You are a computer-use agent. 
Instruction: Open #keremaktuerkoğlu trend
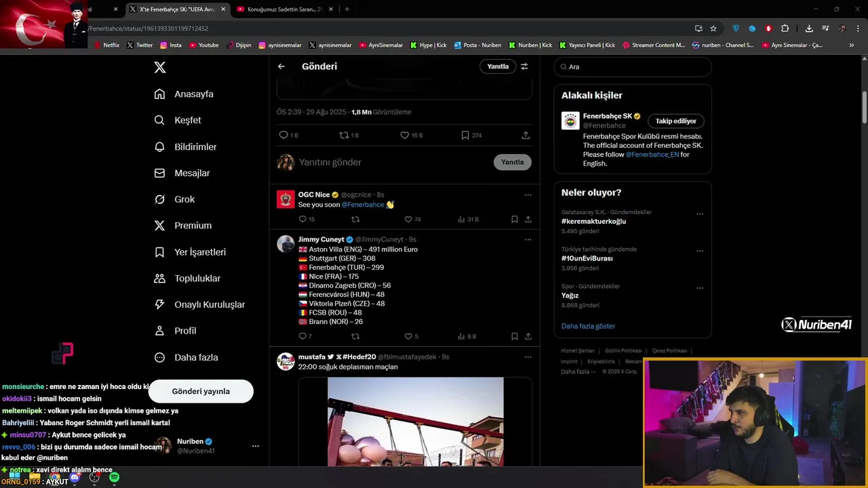593,222
